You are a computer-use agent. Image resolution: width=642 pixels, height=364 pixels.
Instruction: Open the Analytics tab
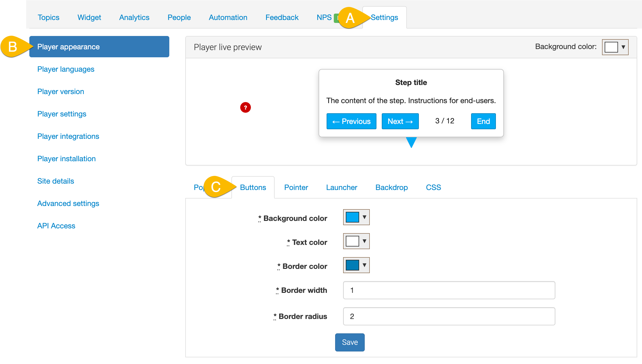point(134,18)
